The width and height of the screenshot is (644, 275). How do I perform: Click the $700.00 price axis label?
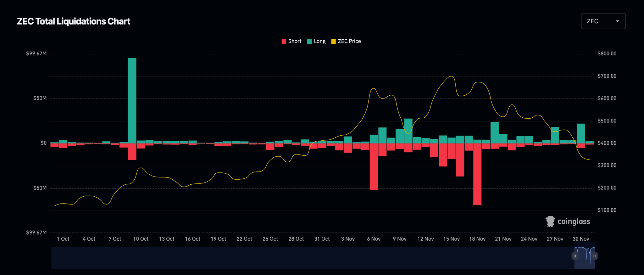(607, 76)
